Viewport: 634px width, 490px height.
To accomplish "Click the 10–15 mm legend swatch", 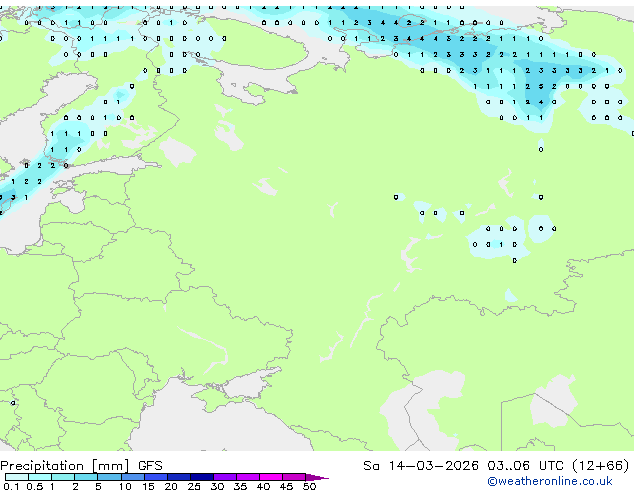I will [x=132, y=477].
